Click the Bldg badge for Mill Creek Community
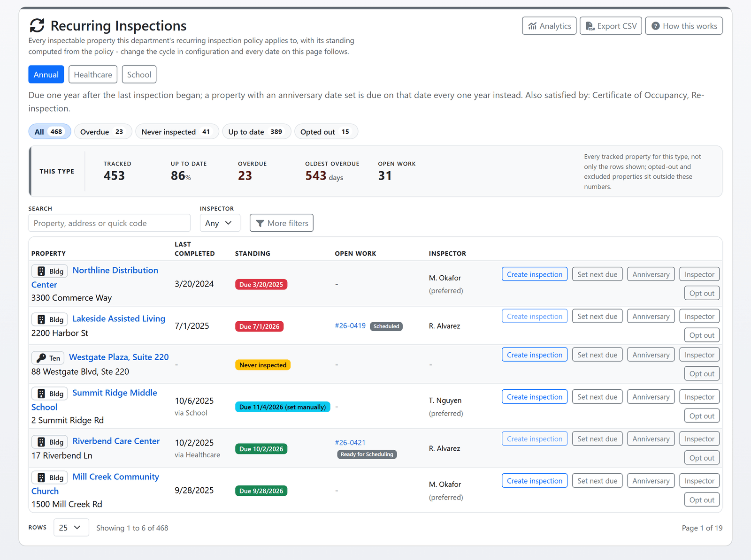Screen dimensions: 751x560 point(50,477)
